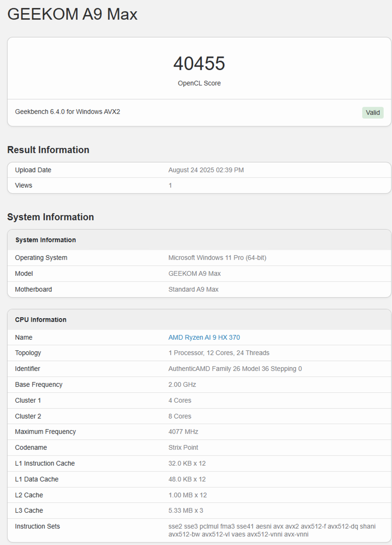Click the L1 Data Cache label
The image size is (392, 545).
pyautogui.click(x=36, y=479)
